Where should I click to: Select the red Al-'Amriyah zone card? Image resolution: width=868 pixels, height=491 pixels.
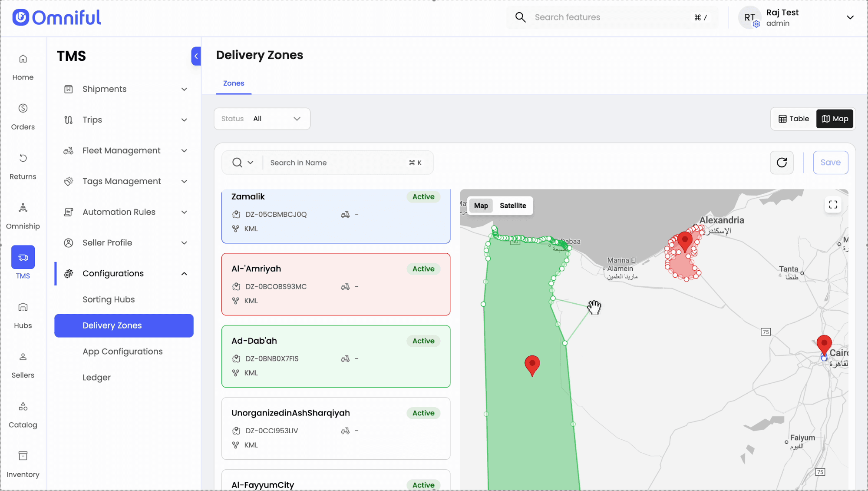(336, 284)
